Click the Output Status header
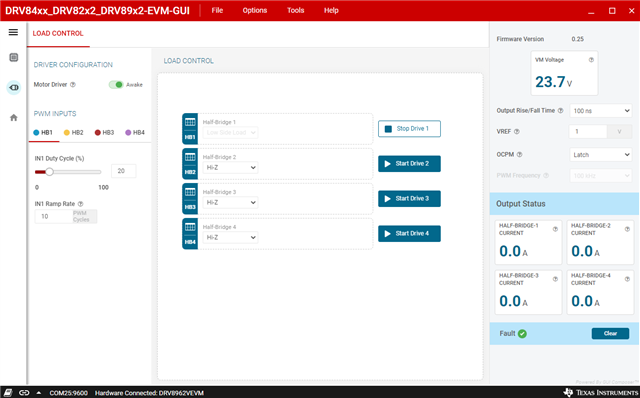This screenshot has width=640, height=398. (521, 204)
